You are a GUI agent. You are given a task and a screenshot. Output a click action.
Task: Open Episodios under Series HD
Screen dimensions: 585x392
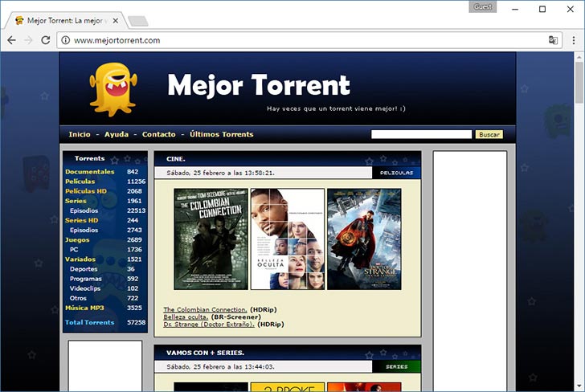pos(84,230)
